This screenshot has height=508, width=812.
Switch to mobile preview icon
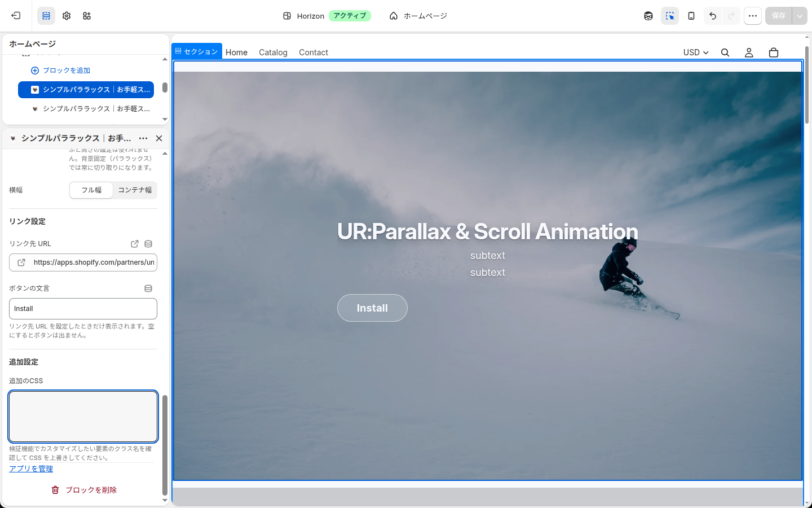(x=691, y=16)
